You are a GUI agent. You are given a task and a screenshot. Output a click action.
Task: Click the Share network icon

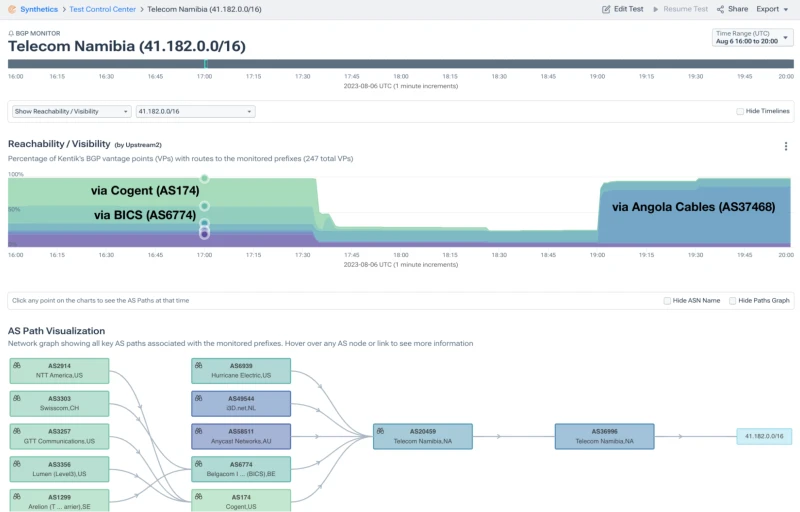tap(720, 9)
